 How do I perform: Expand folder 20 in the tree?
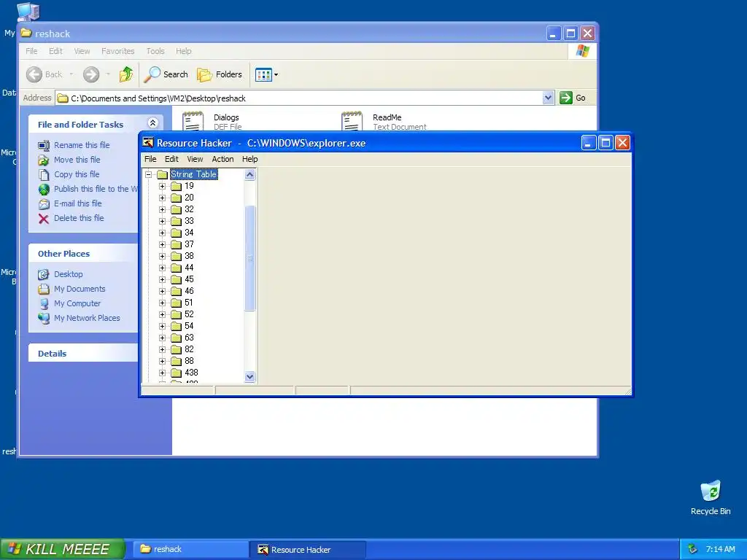163,198
